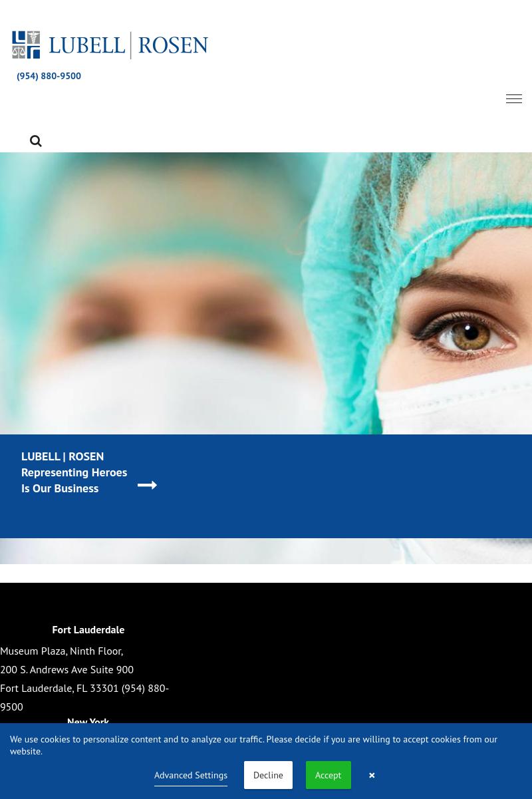Image resolution: width=532 pixels, height=799 pixels.
Task: Click the footer phone number after FL 33301
Action: pos(144,688)
